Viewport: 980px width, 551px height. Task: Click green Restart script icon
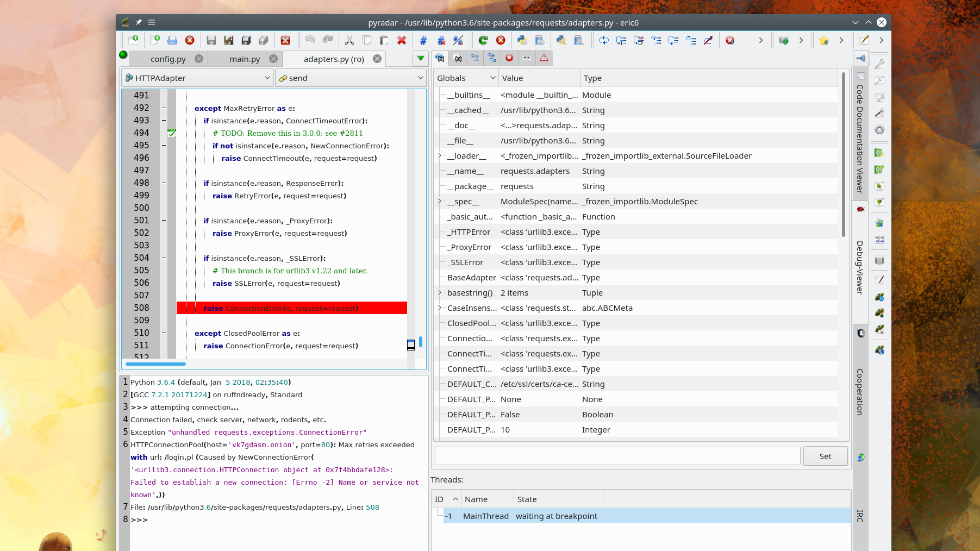pyautogui.click(x=483, y=40)
